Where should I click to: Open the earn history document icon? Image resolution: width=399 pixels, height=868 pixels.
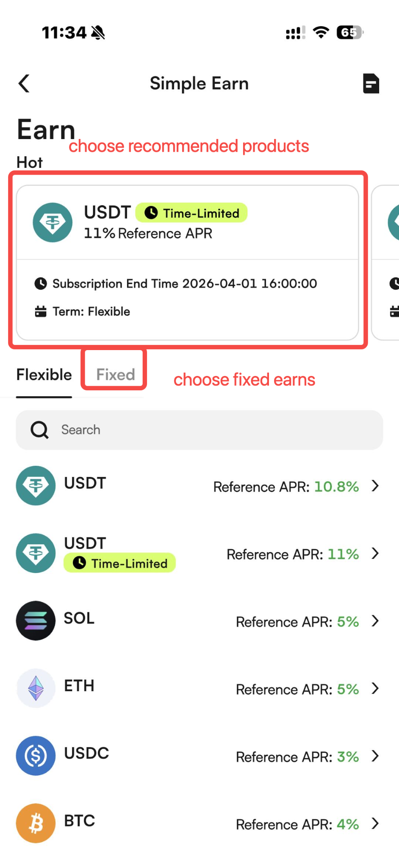point(371,83)
